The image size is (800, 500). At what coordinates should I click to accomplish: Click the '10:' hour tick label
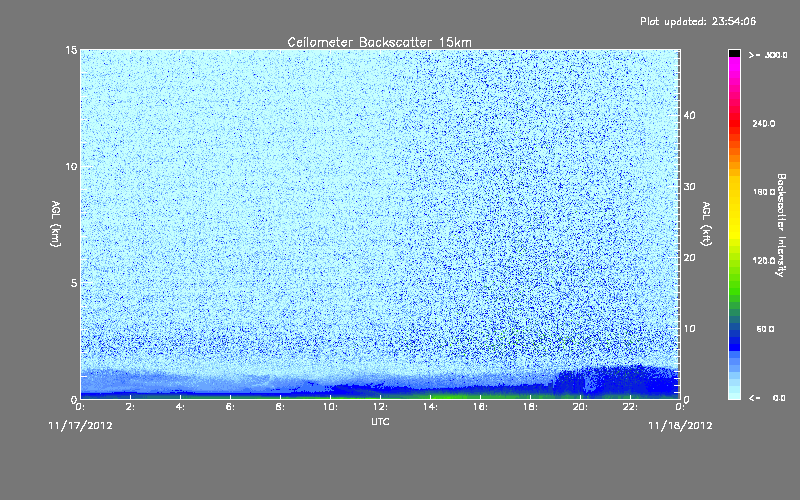tap(330, 407)
